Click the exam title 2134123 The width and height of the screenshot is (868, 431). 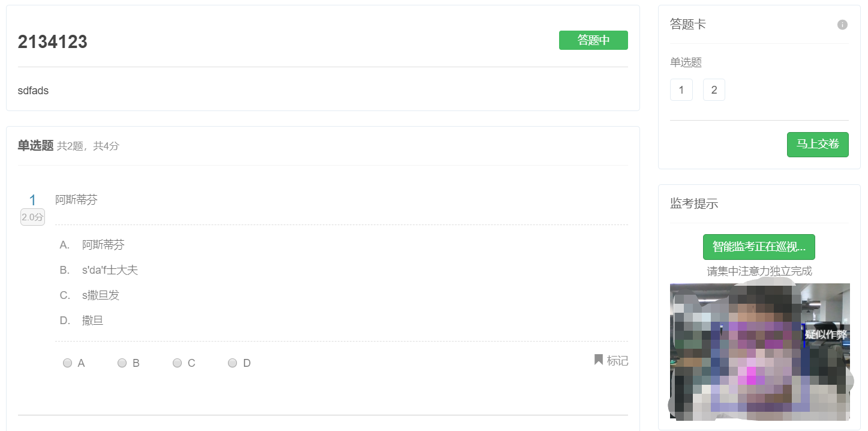point(53,42)
